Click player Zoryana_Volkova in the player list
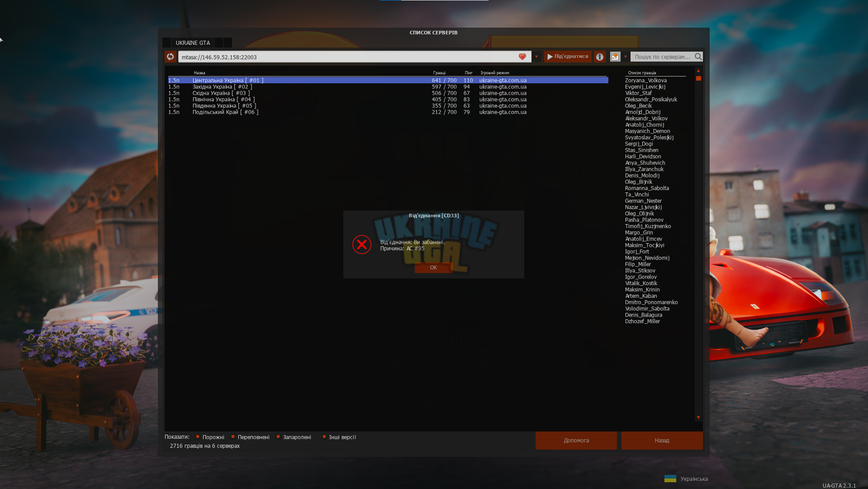The height and width of the screenshot is (489, 868). click(x=646, y=80)
